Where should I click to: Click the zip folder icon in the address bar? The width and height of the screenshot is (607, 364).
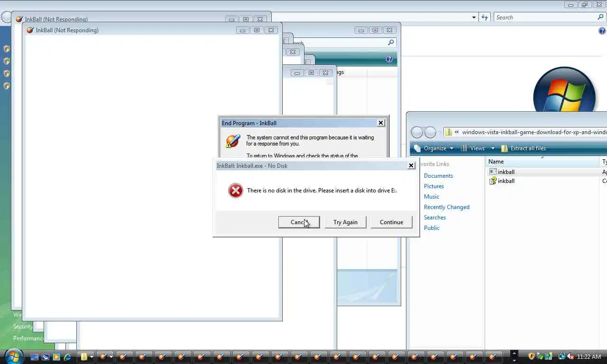click(x=448, y=132)
